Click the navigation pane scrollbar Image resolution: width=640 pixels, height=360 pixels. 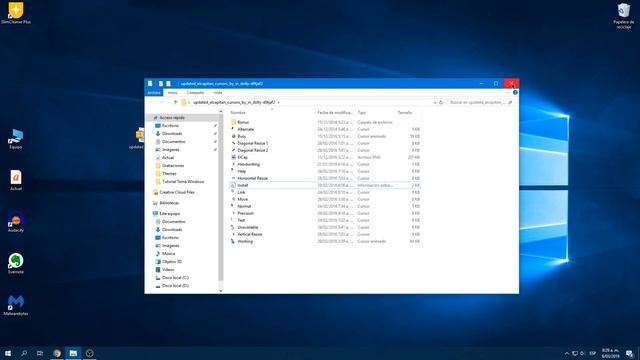(x=221, y=197)
